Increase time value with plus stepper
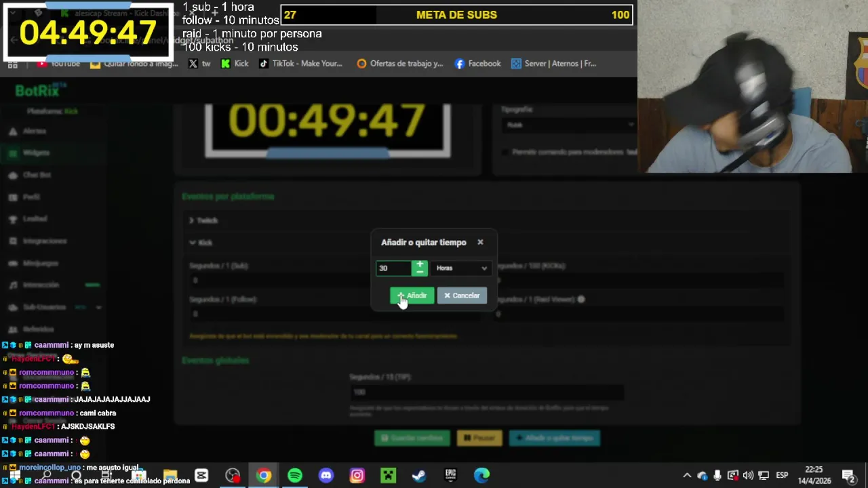 420,264
